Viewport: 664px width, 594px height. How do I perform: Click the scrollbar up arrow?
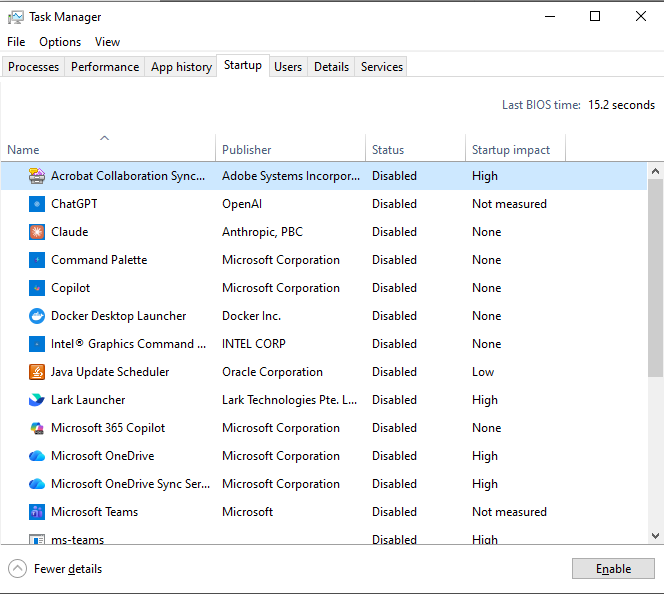655,171
